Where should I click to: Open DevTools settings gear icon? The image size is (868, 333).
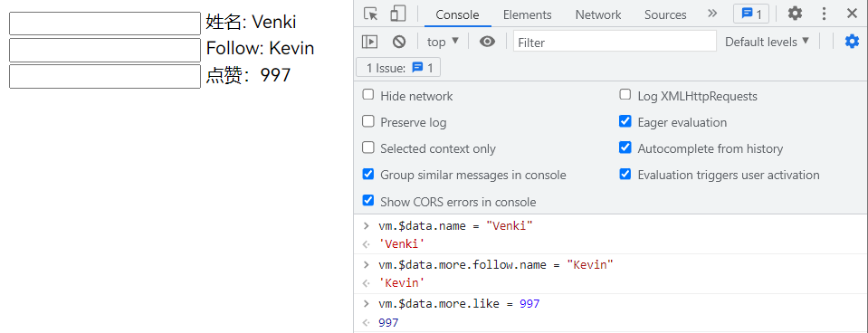click(x=795, y=14)
